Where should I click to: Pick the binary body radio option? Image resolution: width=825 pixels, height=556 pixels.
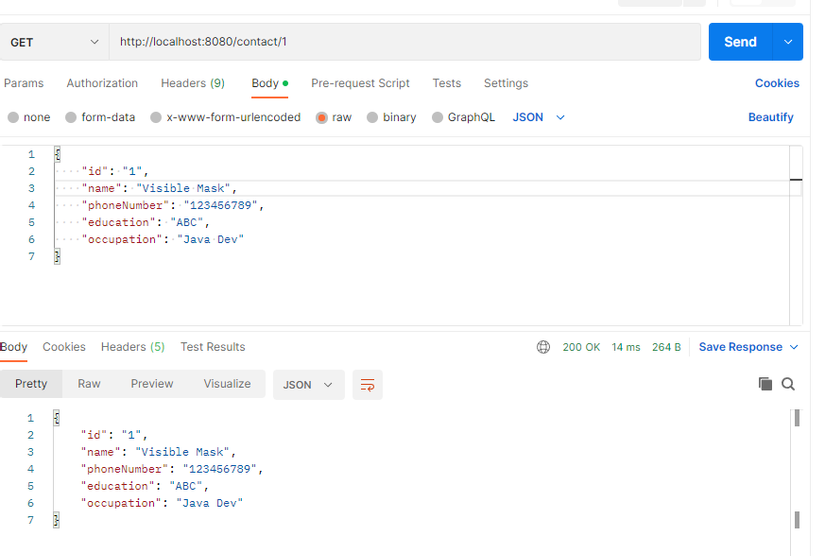[x=372, y=117]
